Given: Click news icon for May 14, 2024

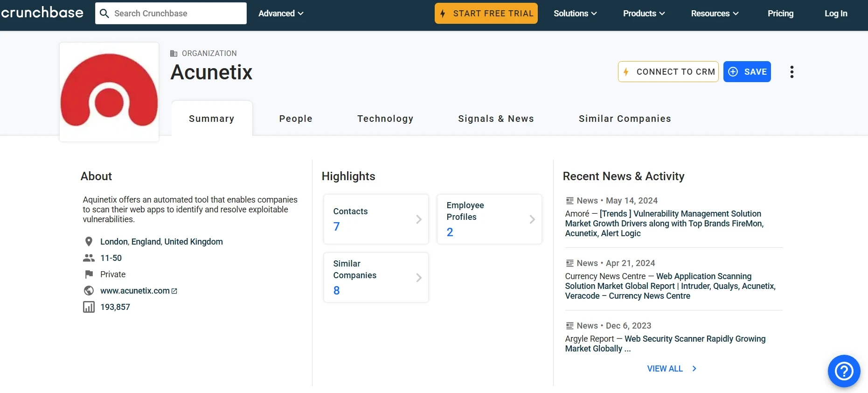Looking at the screenshot, I should [x=569, y=201].
